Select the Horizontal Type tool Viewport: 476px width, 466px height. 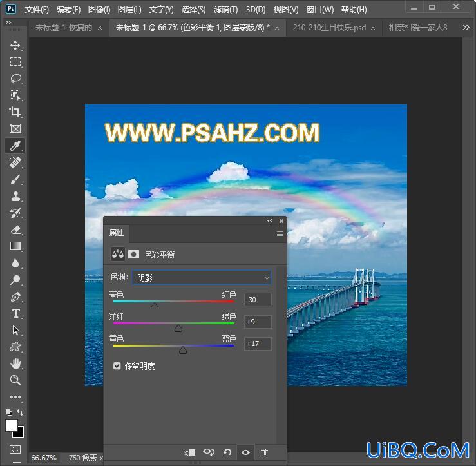click(15, 313)
